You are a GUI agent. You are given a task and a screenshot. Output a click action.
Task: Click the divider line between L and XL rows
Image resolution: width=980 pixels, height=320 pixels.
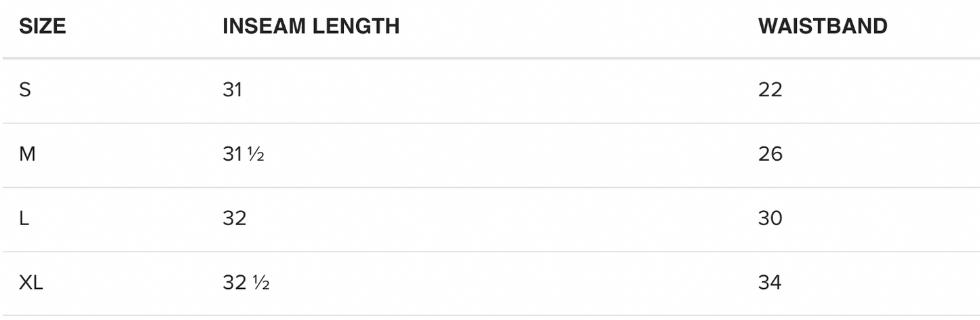[x=490, y=252]
